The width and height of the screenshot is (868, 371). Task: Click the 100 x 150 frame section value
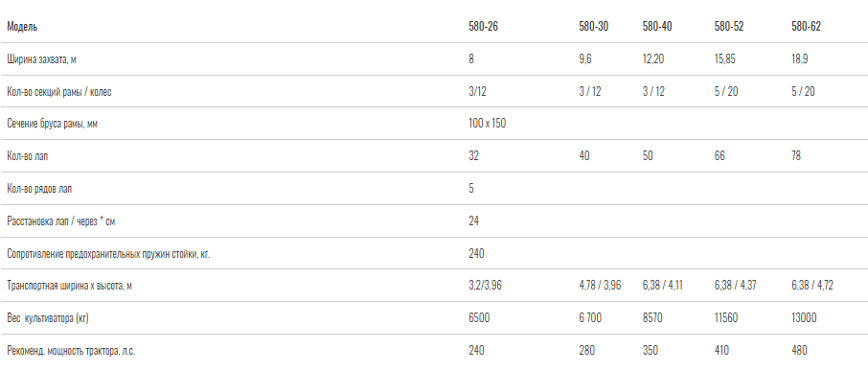487,124
